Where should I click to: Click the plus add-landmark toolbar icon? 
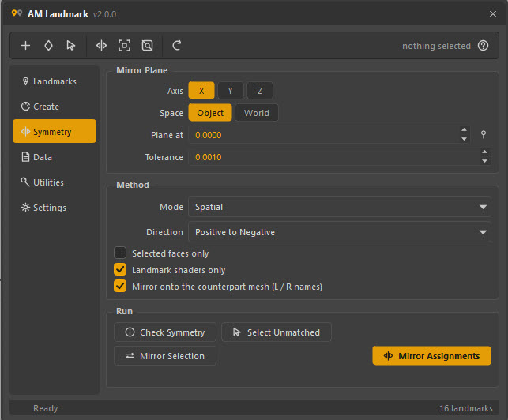click(x=25, y=46)
